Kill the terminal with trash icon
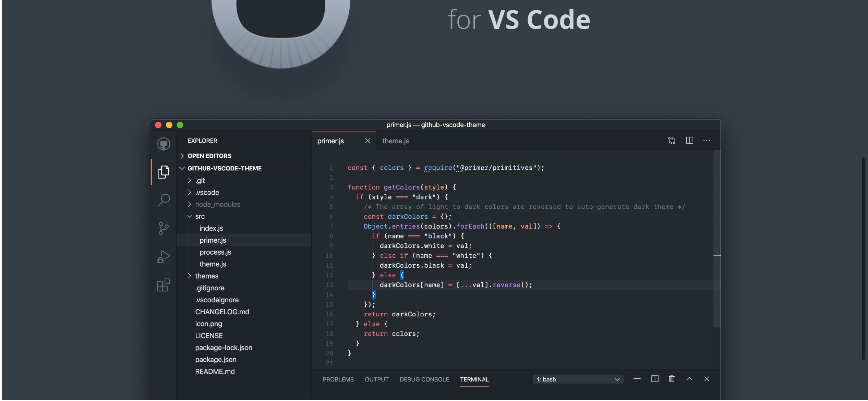Screen dimensions: 868x401 coord(672,379)
